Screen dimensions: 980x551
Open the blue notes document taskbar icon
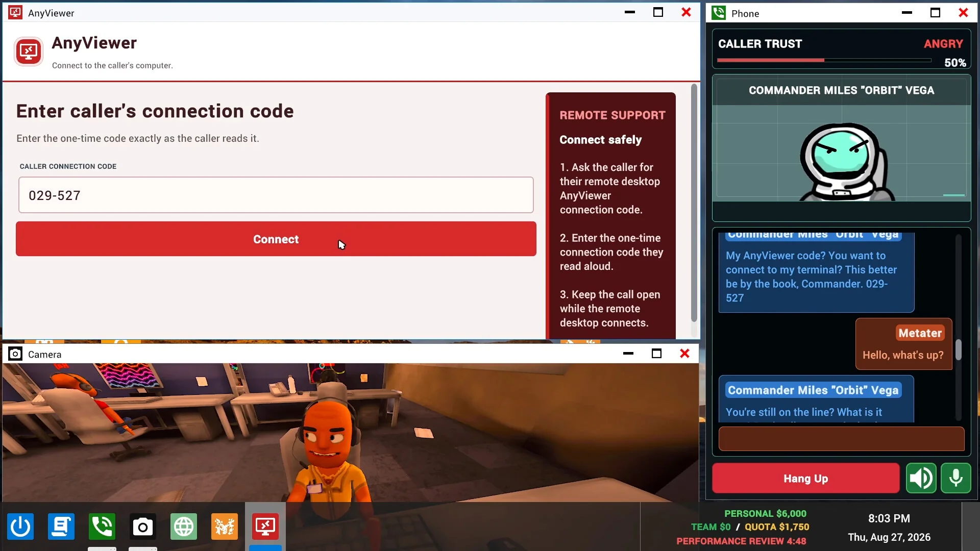pos(61,527)
